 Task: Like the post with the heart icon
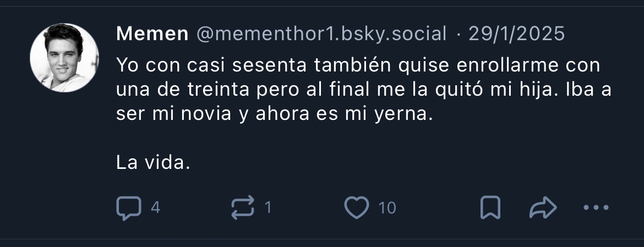[356, 207]
